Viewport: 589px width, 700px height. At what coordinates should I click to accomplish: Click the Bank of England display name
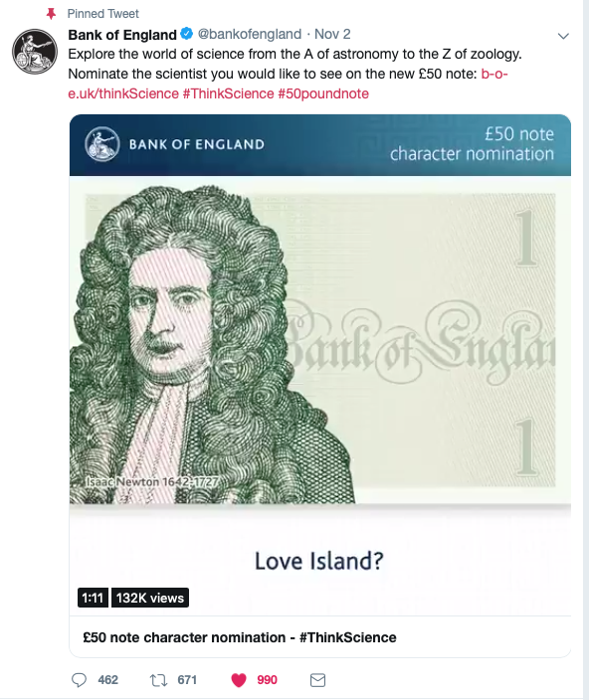(x=122, y=35)
